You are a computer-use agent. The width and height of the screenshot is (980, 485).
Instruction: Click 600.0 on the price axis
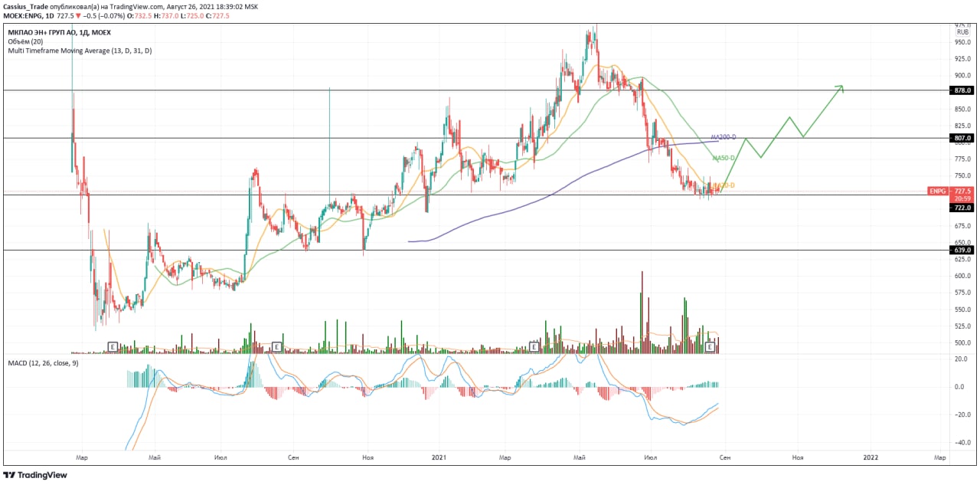point(962,276)
